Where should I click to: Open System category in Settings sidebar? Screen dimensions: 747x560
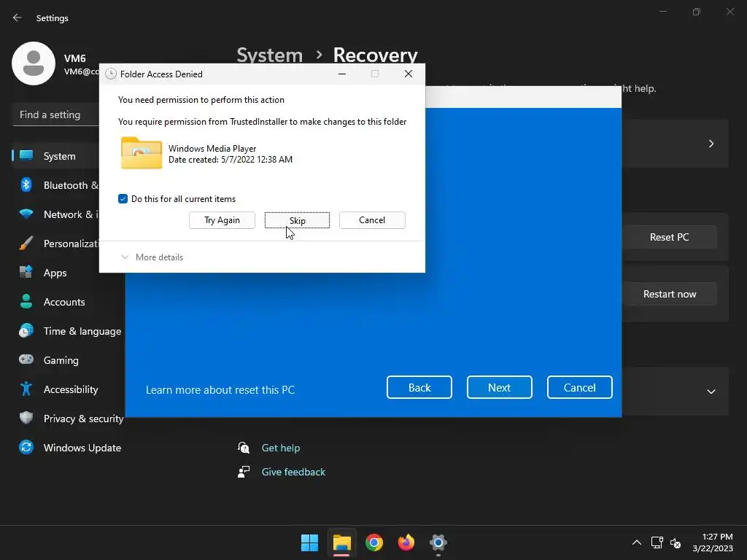click(59, 156)
